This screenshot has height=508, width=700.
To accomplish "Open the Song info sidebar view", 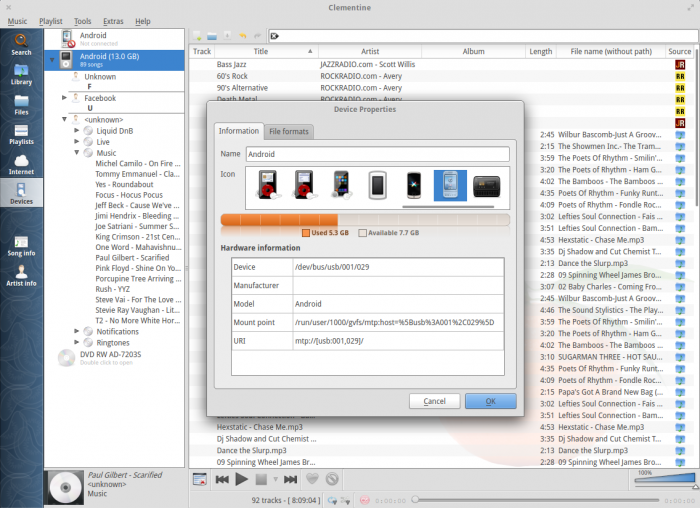I will [x=21, y=245].
